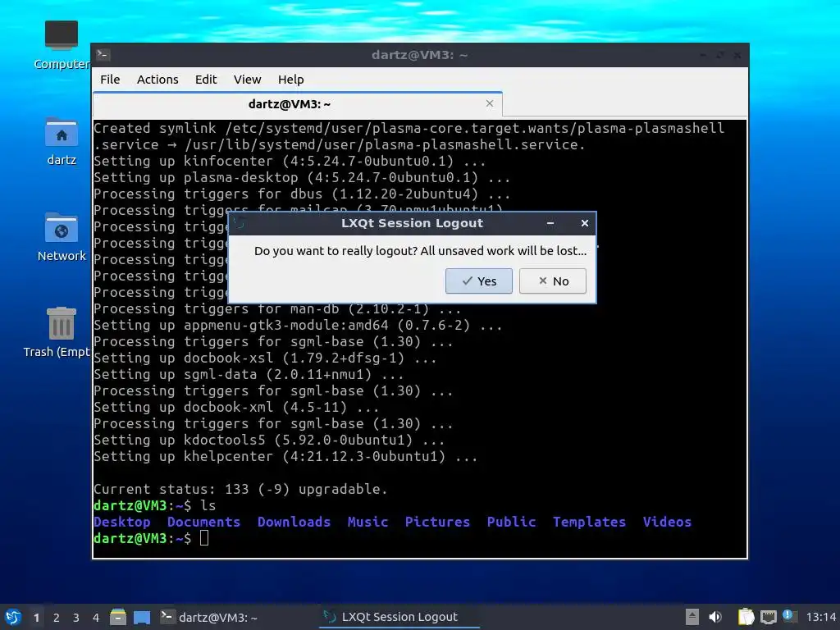Switch to desktop 3 in pager
Viewport: 840px width, 630px height.
(76, 618)
